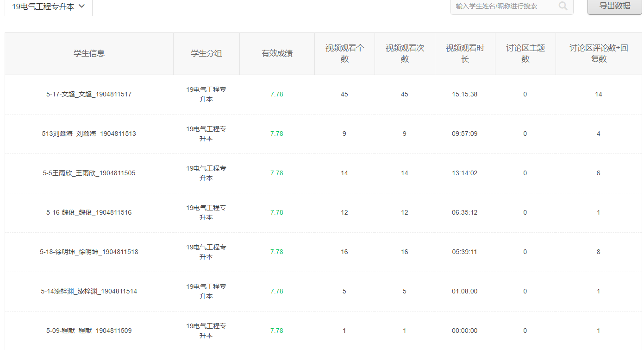Click the 7.78 score in 刘鑫海's row
This screenshot has height=350, width=644.
tap(277, 134)
